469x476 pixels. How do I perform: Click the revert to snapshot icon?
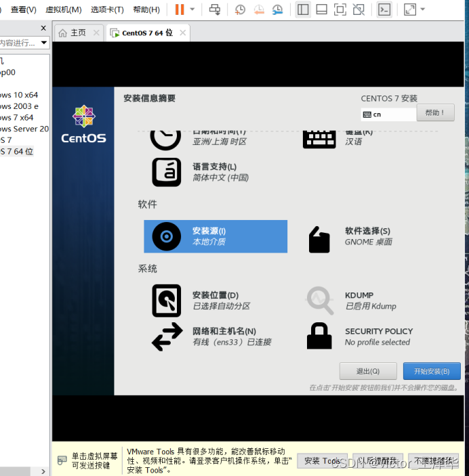pos(259,9)
